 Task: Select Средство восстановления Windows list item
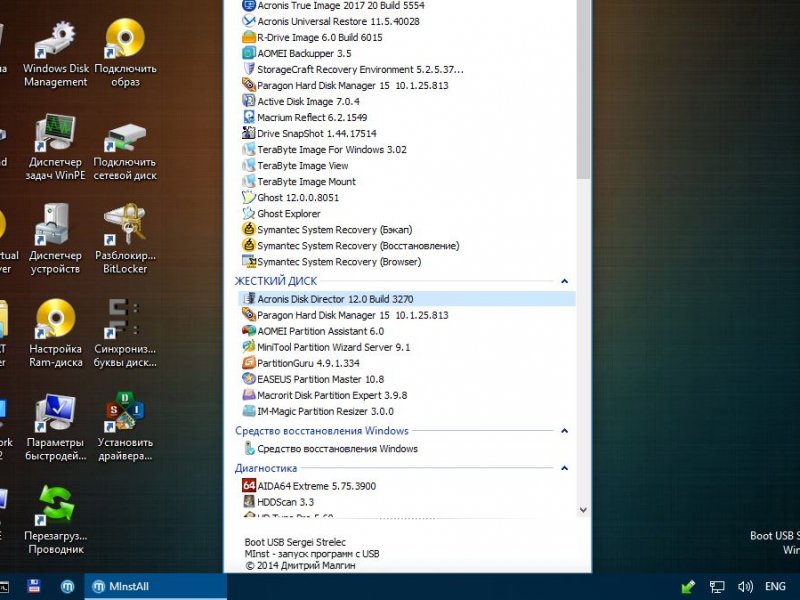pyautogui.click(x=330, y=449)
